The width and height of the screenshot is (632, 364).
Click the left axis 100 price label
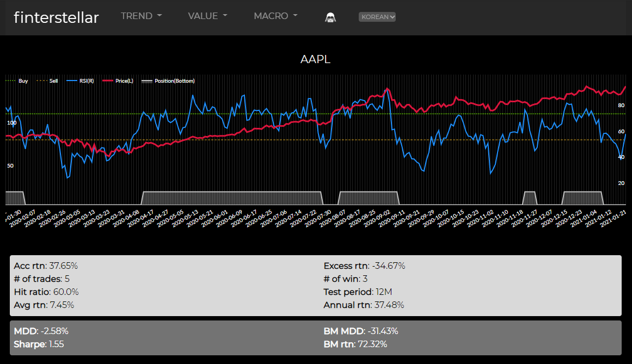(x=11, y=123)
